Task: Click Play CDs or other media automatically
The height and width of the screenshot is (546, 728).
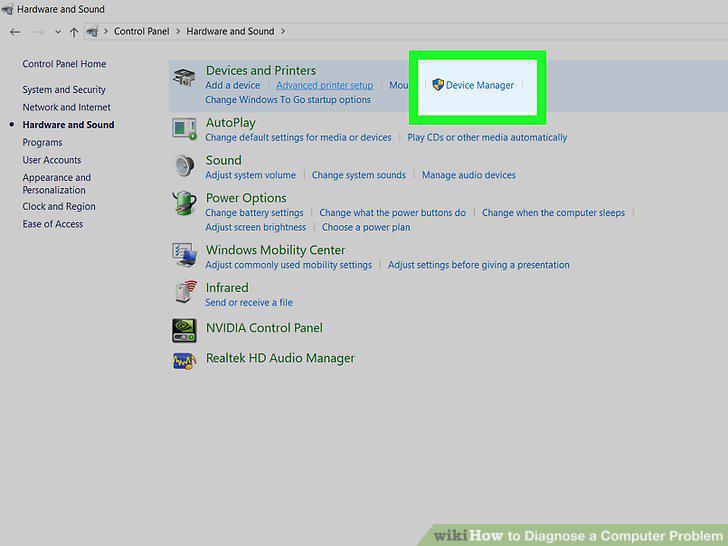Action: (487, 137)
